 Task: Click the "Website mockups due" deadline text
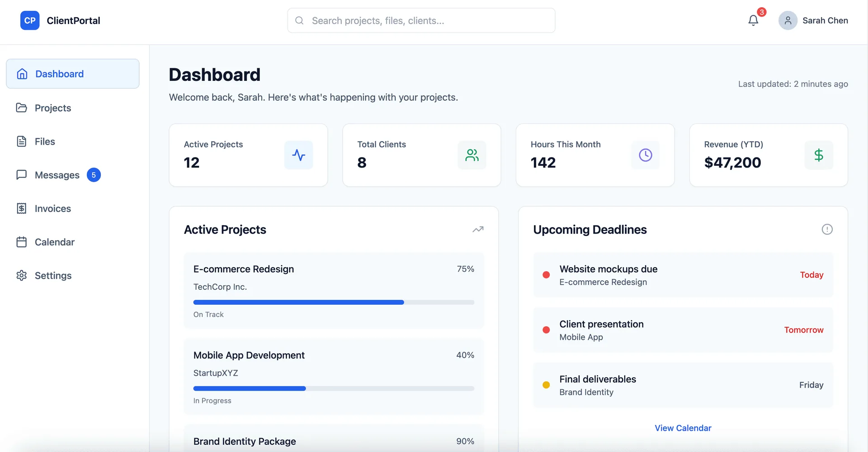click(609, 269)
